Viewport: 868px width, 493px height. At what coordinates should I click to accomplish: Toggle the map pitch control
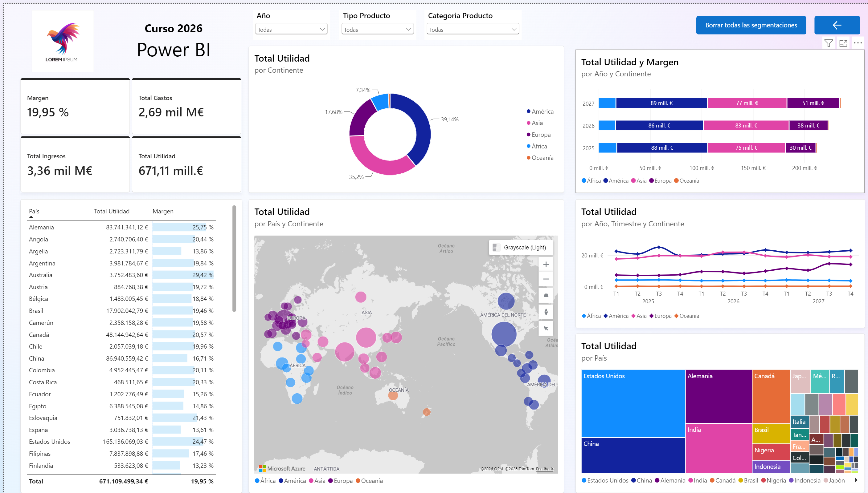pos(546,295)
